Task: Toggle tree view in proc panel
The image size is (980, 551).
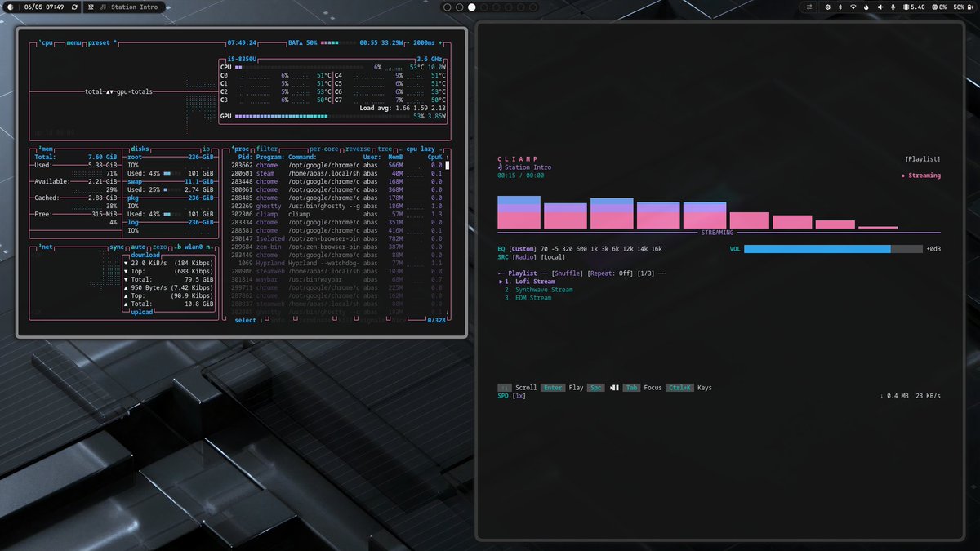Action: 384,149
